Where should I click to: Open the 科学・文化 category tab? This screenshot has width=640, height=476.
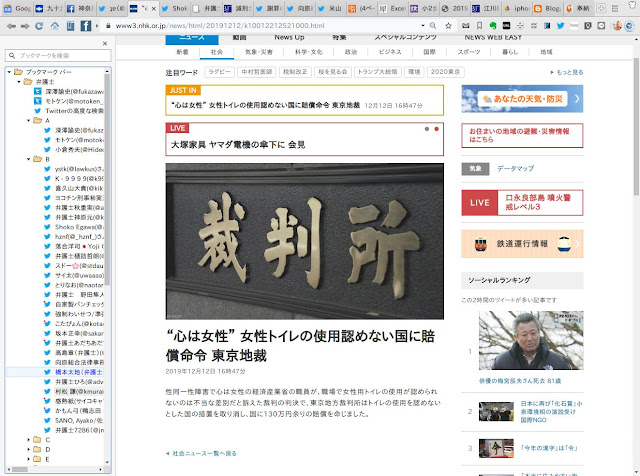pyautogui.click(x=309, y=52)
